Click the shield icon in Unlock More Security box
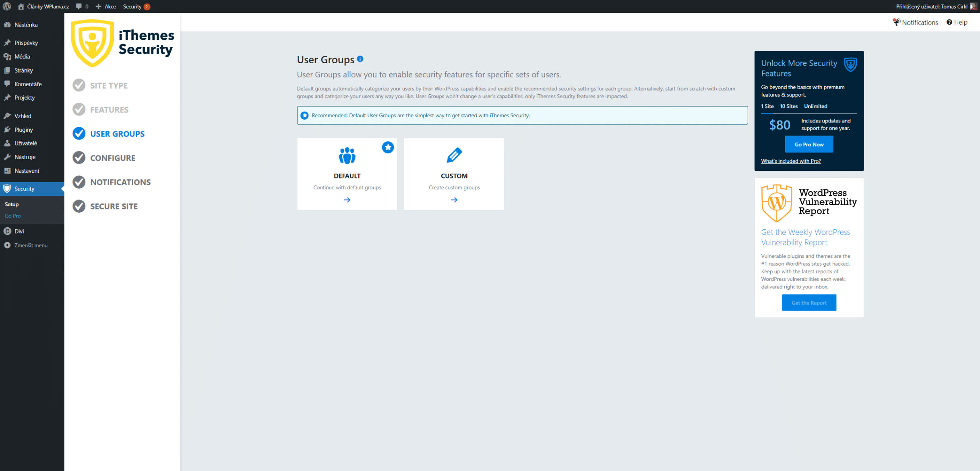980x471 pixels. 850,64
